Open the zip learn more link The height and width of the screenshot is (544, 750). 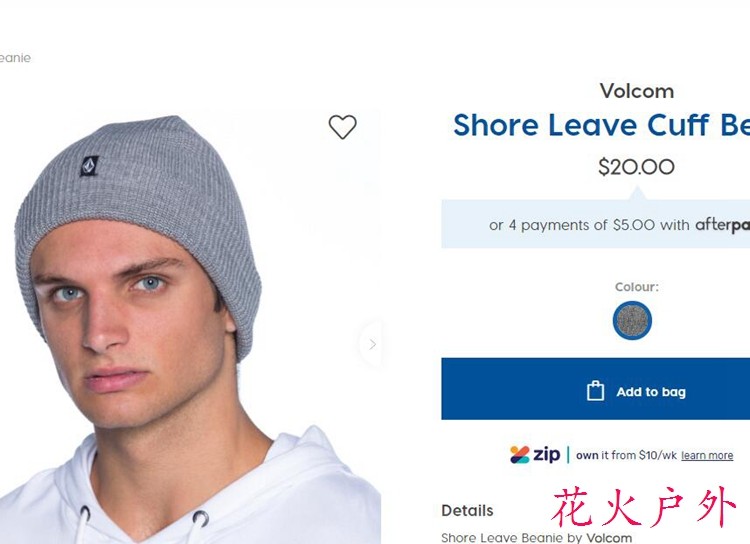click(707, 455)
